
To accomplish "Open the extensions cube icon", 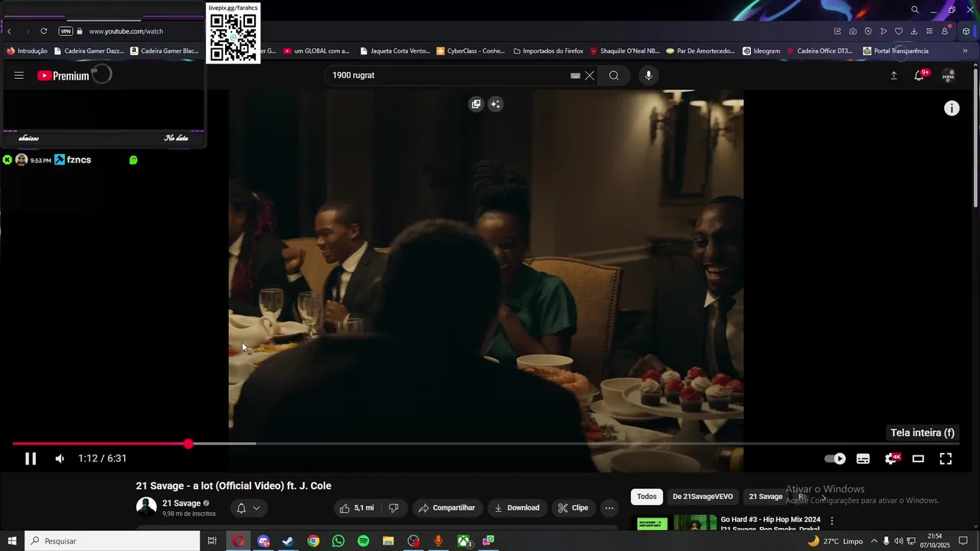I will click(x=966, y=31).
